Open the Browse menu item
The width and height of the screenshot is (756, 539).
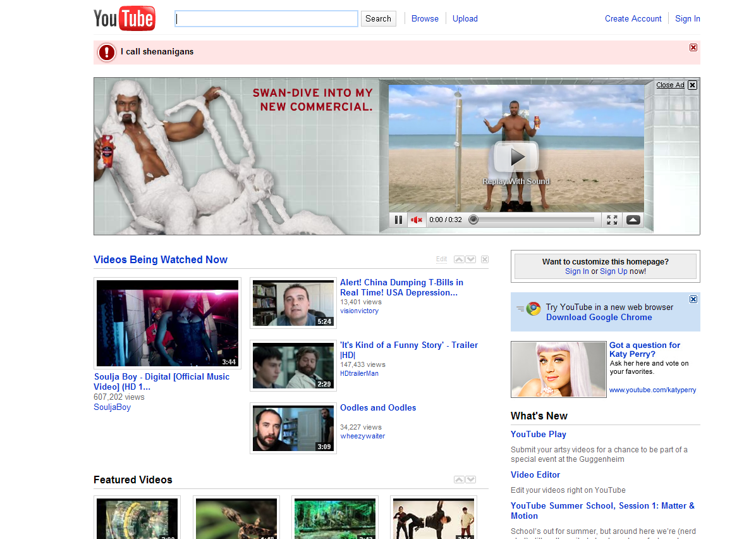[425, 19]
